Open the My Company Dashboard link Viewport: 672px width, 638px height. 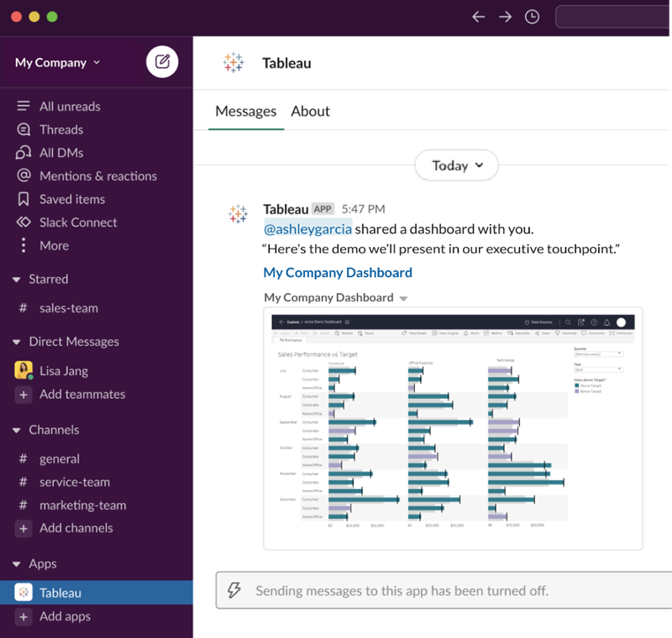(338, 272)
